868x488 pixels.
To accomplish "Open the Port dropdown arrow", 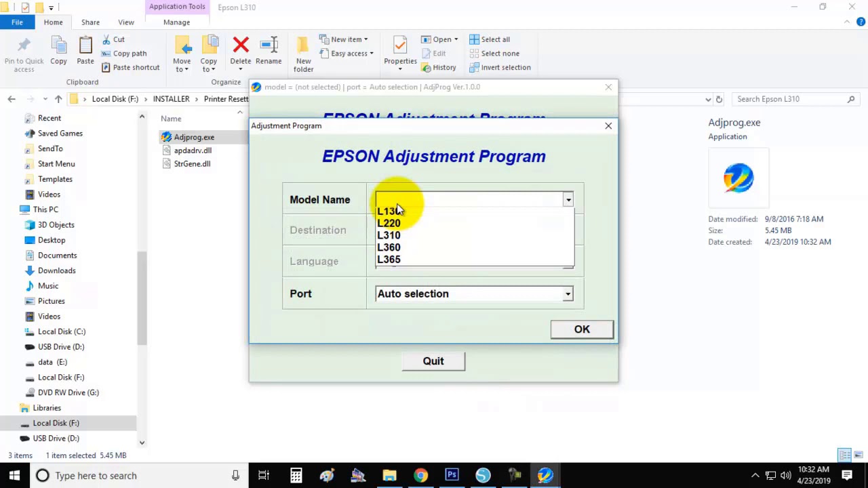I will point(568,293).
